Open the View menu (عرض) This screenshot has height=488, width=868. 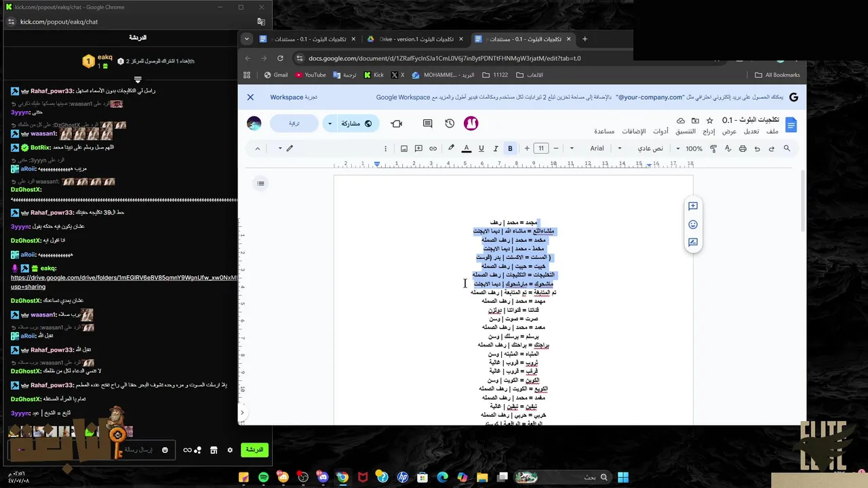[x=729, y=131]
